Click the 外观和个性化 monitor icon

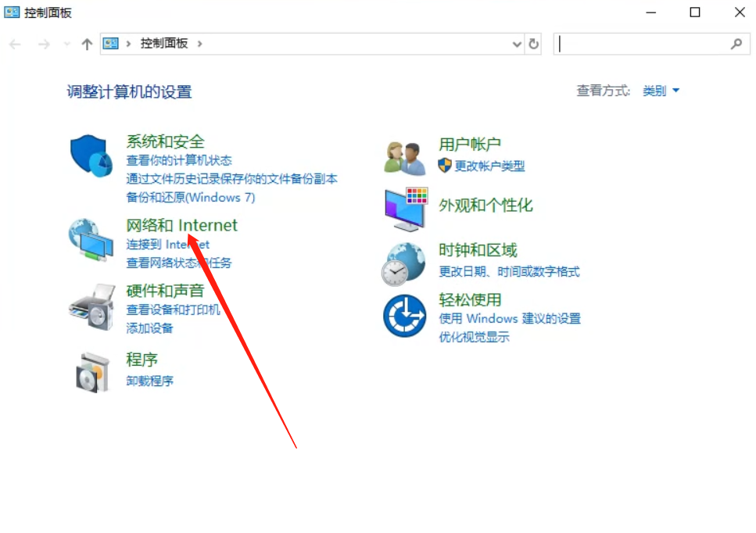tap(406, 209)
